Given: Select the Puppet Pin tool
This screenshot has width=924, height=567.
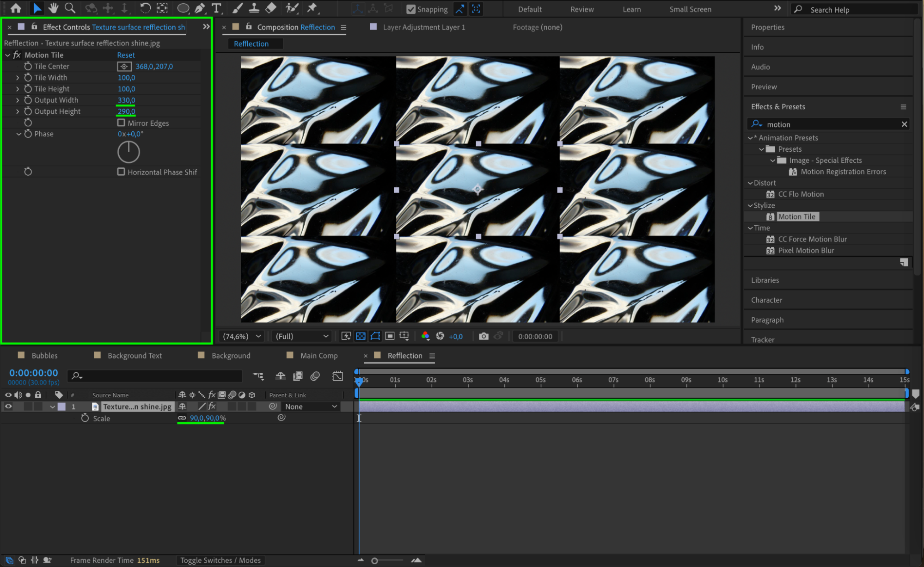Looking at the screenshot, I should [312, 8].
